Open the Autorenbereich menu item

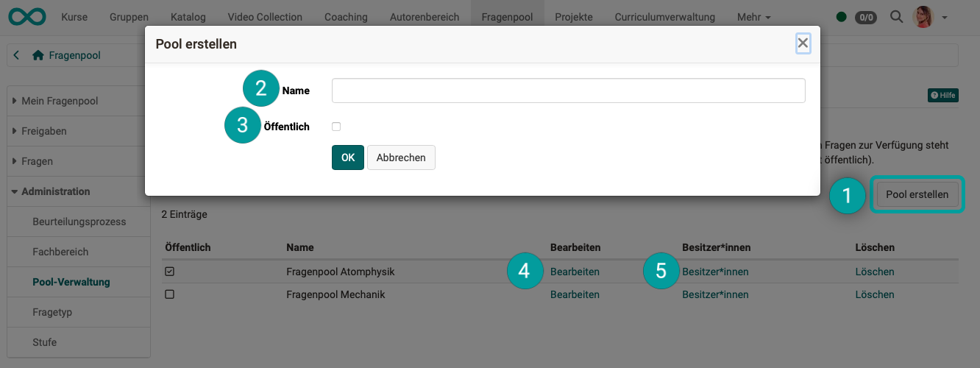tap(425, 16)
